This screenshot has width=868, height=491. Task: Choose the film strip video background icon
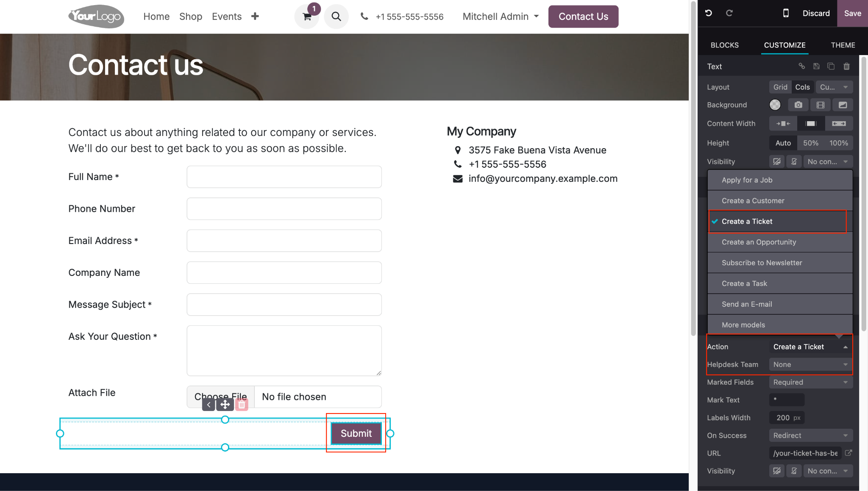click(821, 105)
